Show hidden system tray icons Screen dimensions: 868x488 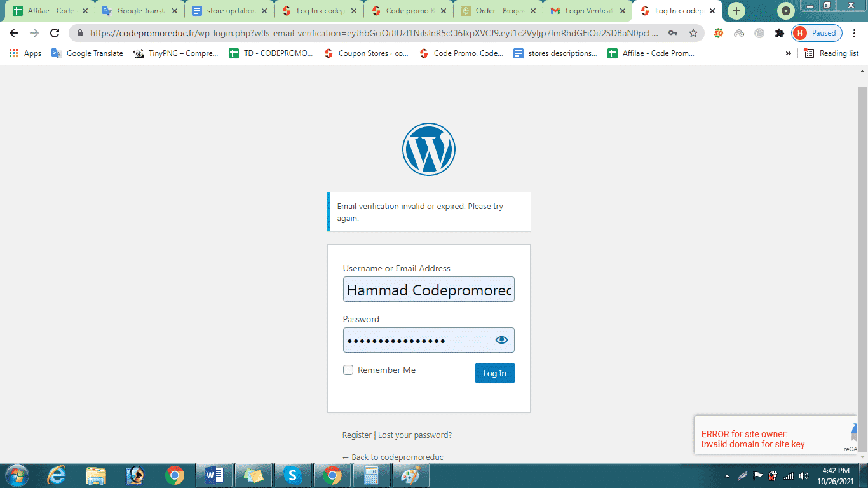tap(727, 475)
